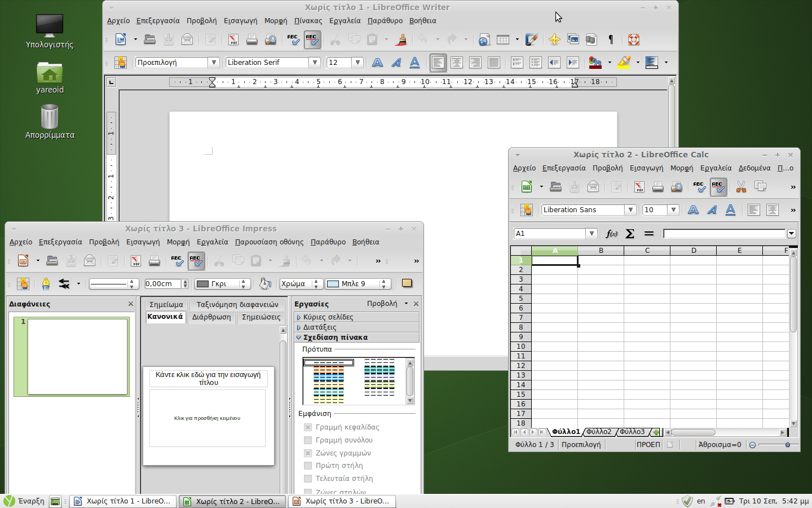Viewport: 812px width, 508px height.
Task: Select the Φύλλο2 sheet tab
Action: point(599,432)
